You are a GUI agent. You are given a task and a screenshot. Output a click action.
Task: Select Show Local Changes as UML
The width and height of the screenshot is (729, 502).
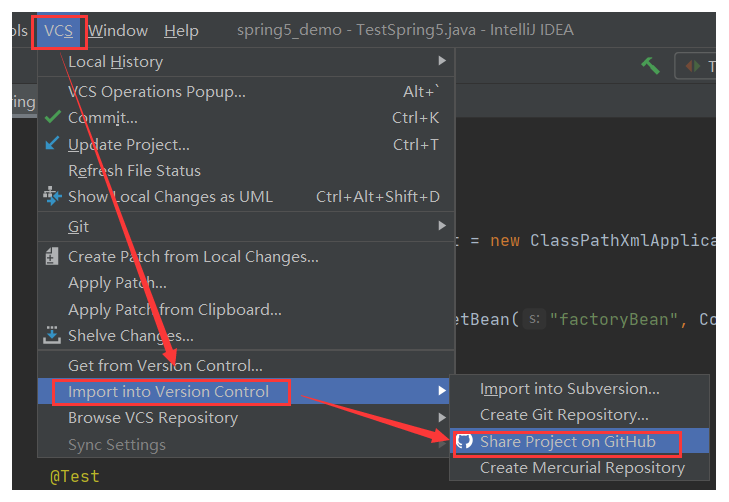(246, 197)
